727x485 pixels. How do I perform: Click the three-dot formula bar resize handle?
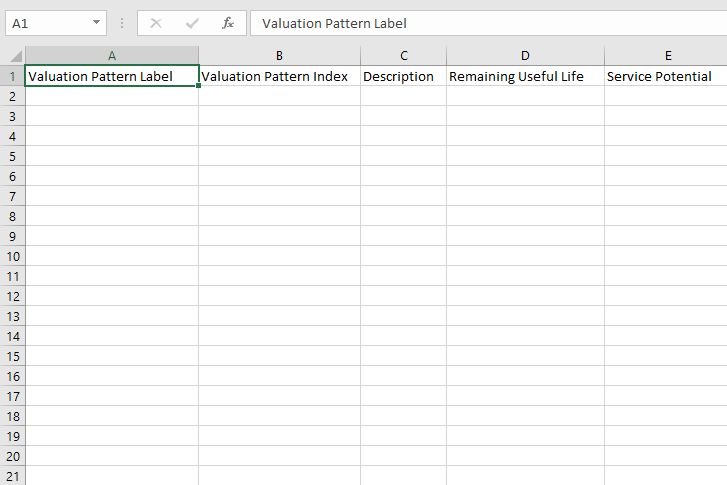click(122, 23)
